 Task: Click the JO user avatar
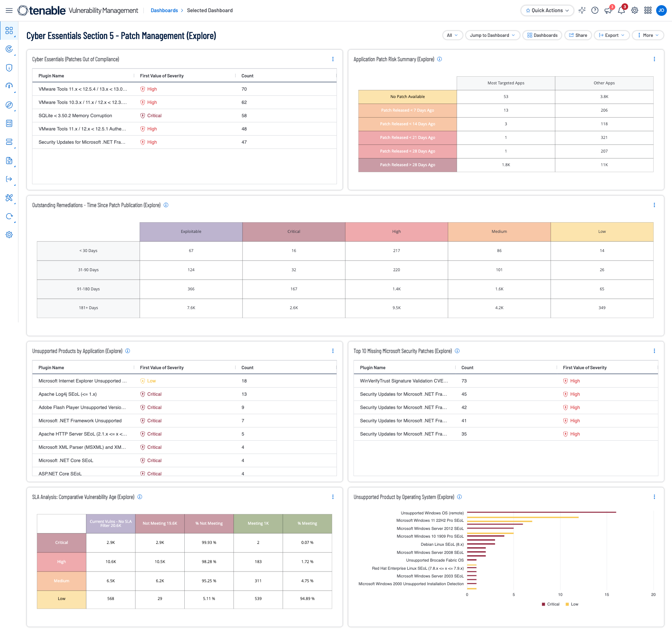click(661, 10)
